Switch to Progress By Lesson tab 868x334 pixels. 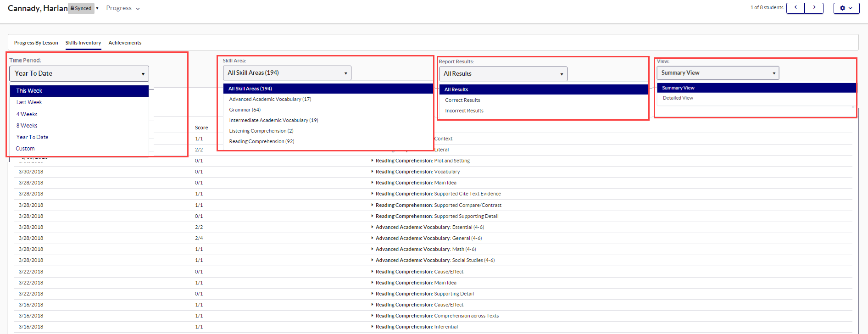pos(36,43)
